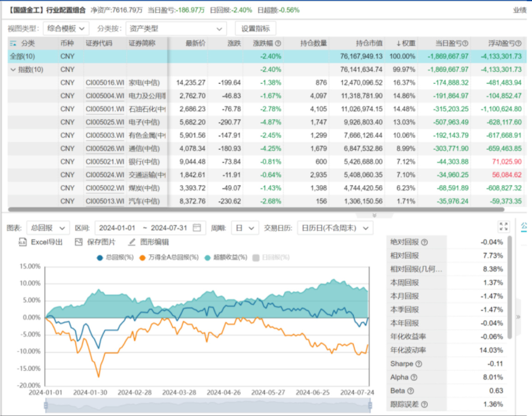The image size is (532, 416).
Task: Click the left handle of the chart range slider
Action: 46,405
